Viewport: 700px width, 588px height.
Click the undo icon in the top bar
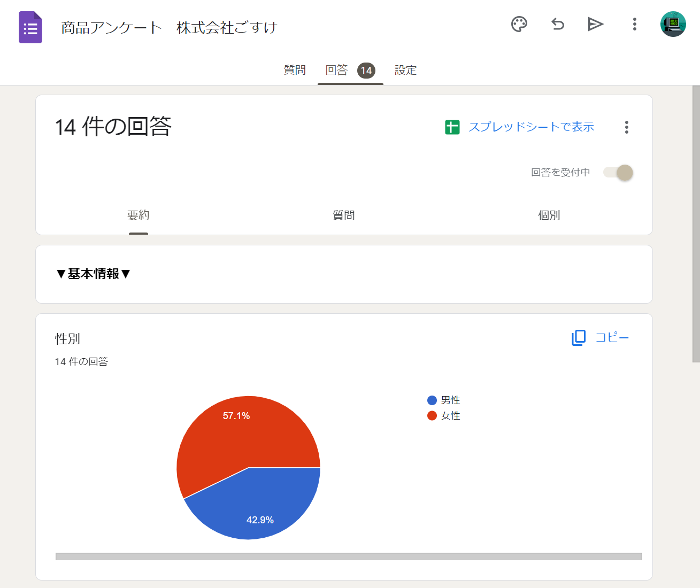point(557,24)
